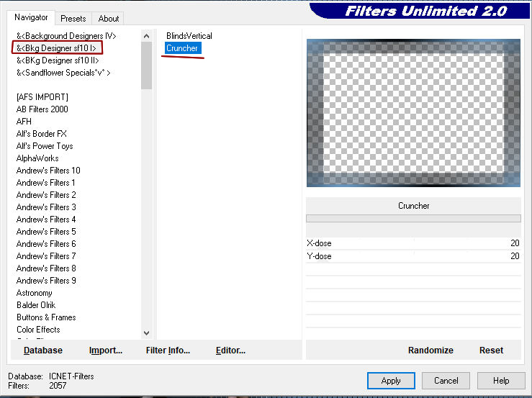The width and height of the screenshot is (532, 398).
Task: Open the filter Editor...
Action: 230,350
